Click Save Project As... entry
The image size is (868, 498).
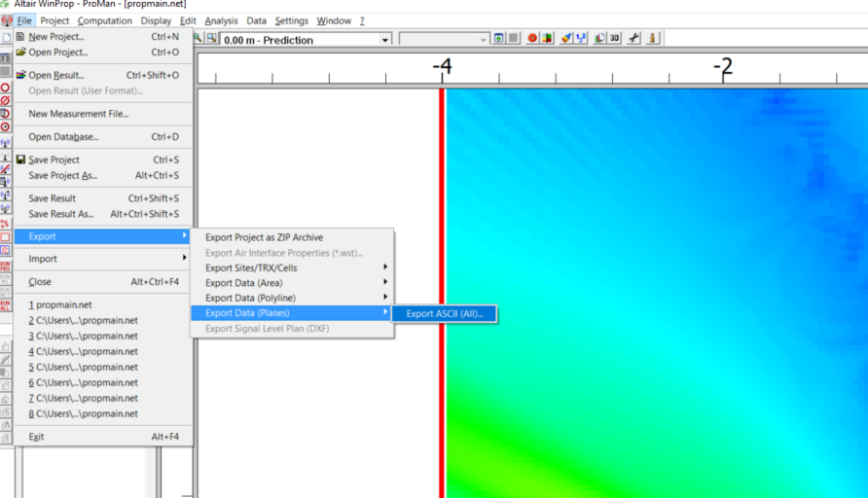point(103,175)
